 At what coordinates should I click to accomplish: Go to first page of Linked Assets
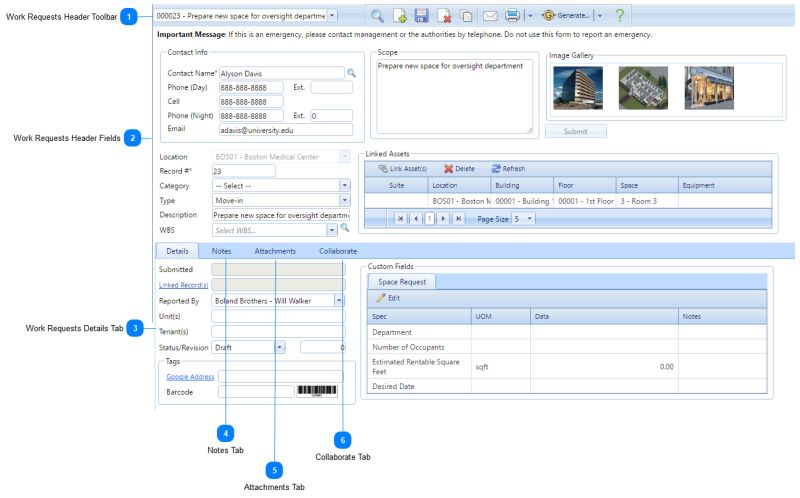click(401, 219)
